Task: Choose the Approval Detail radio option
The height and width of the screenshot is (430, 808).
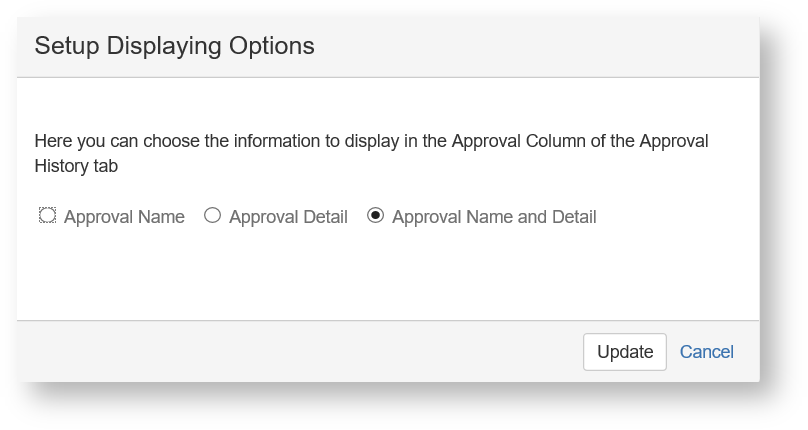Action: coord(212,216)
